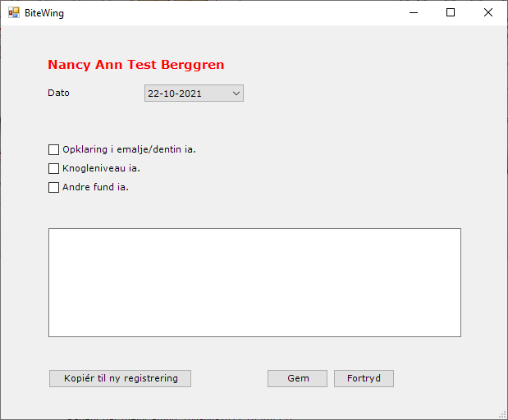Click the BiteWing app icon in title bar
This screenshot has width=508, height=420.
pos(13,13)
